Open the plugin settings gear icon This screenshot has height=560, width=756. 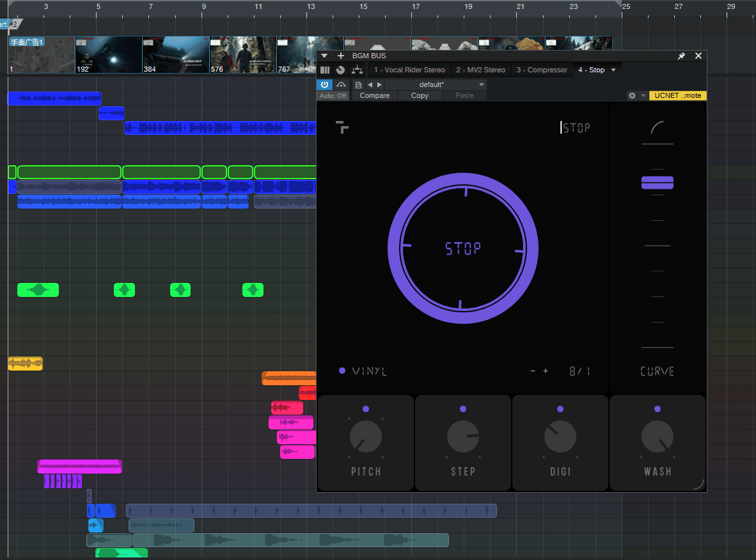[632, 95]
